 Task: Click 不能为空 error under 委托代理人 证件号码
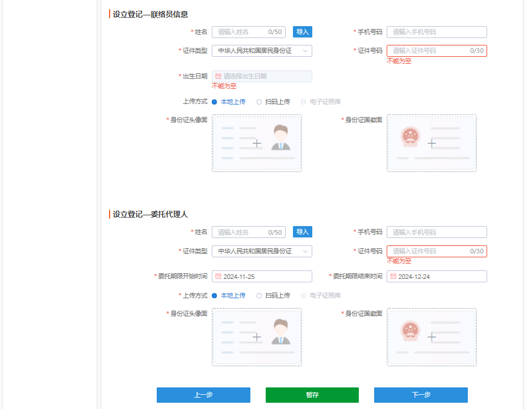pyautogui.click(x=399, y=261)
